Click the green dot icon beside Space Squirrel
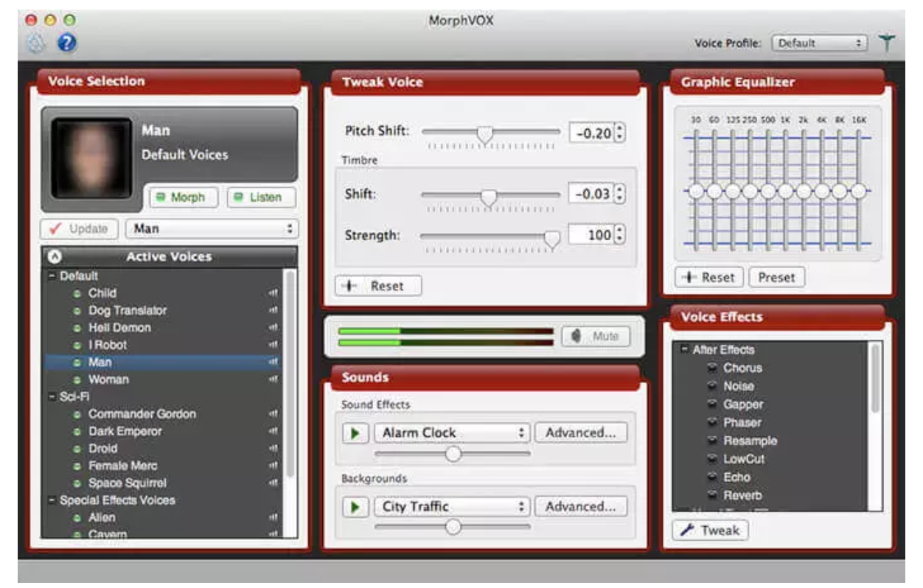 coord(77,483)
